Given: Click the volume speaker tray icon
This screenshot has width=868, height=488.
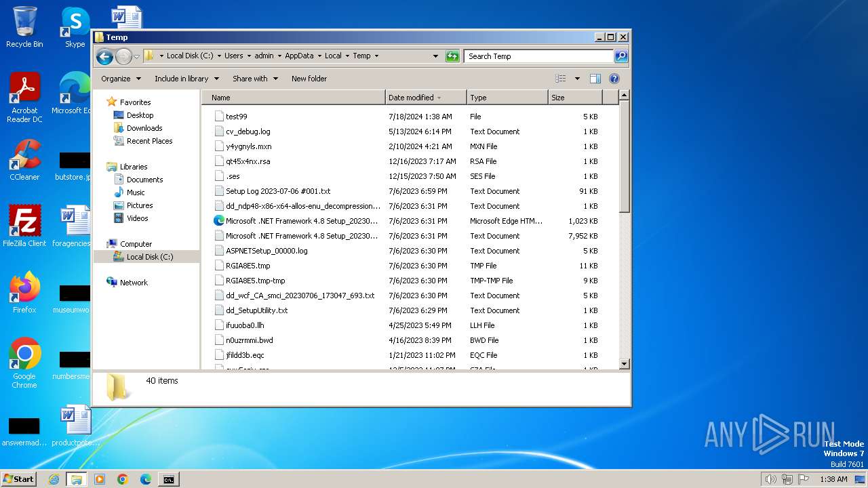Looking at the screenshot, I should click(770, 479).
